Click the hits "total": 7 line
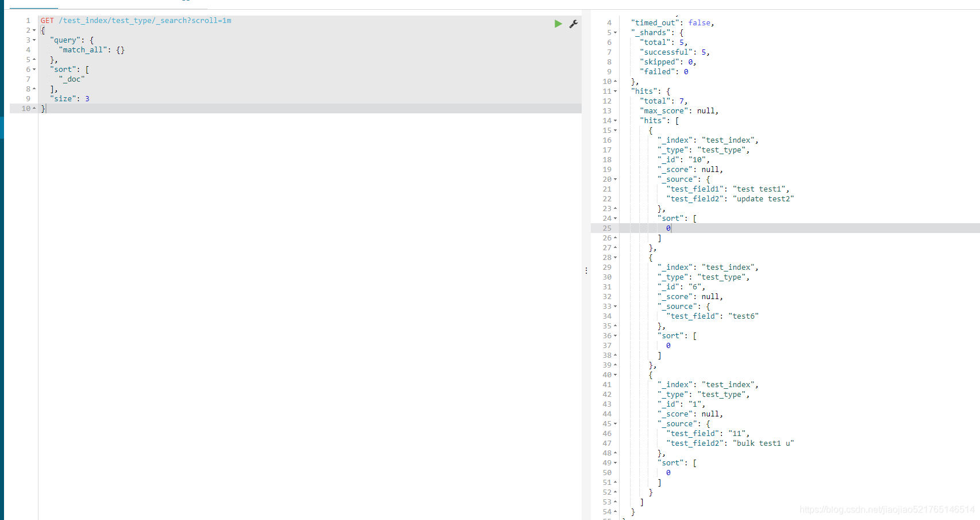The width and height of the screenshot is (980, 520). (664, 101)
